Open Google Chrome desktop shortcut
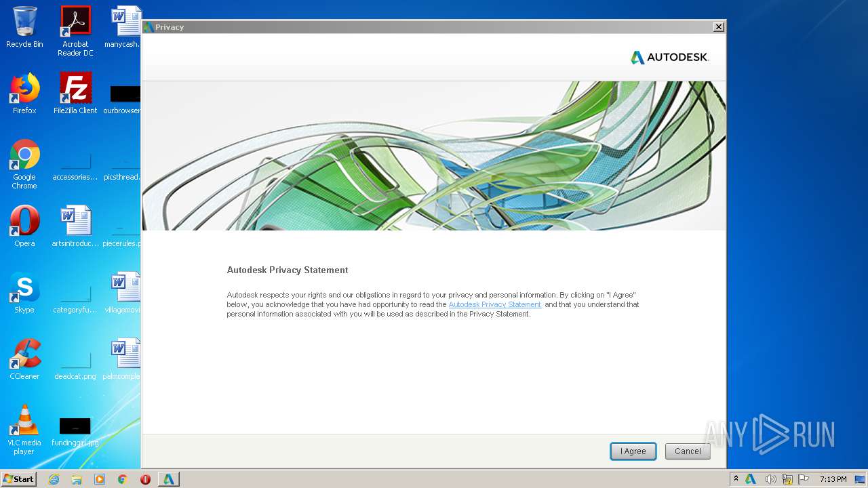The height and width of the screenshot is (488, 868). [24, 164]
